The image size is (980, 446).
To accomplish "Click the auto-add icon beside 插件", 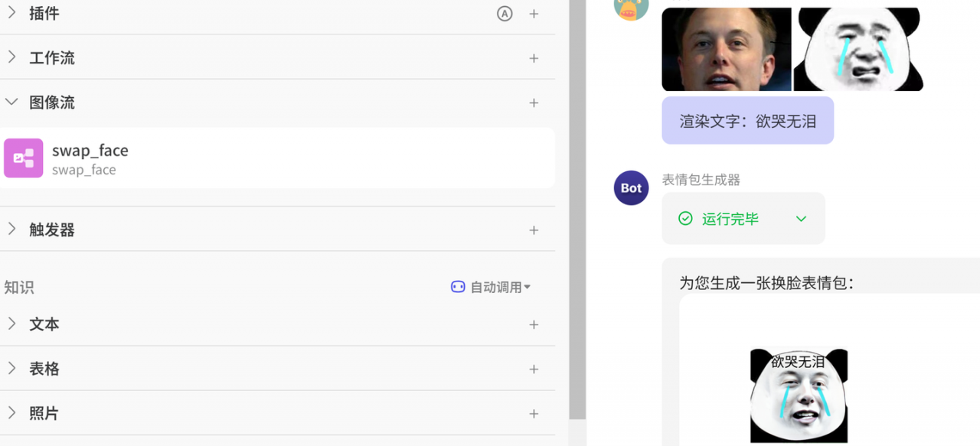I will 505,14.
